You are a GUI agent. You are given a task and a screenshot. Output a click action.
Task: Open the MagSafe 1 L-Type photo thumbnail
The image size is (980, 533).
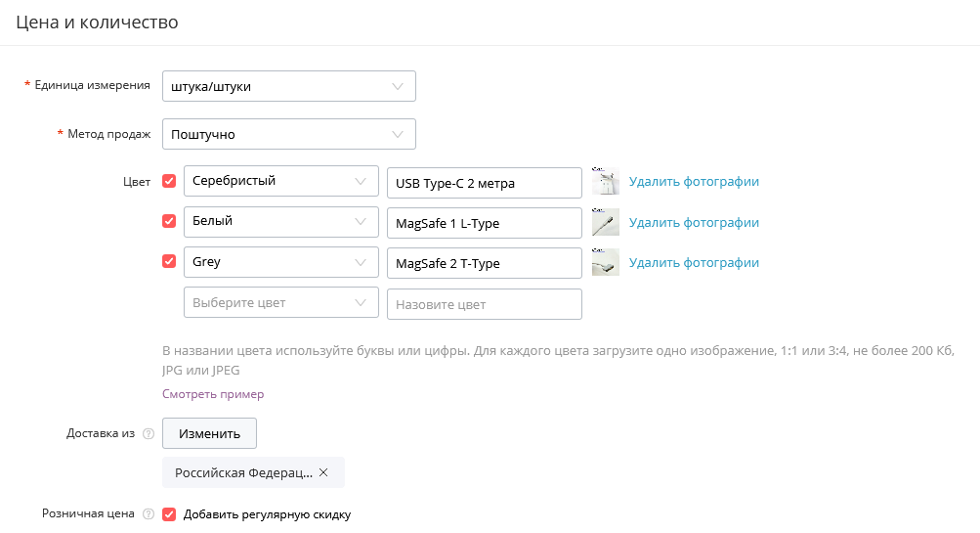click(x=605, y=223)
